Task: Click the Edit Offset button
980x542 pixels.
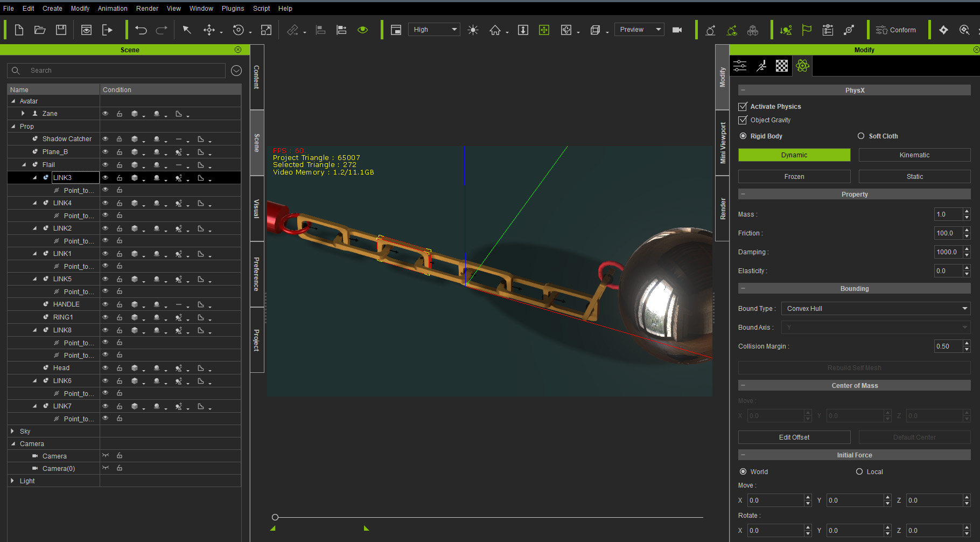Action: (794, 437)
